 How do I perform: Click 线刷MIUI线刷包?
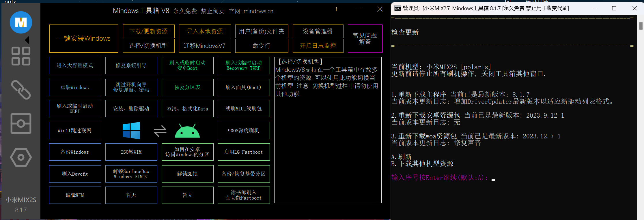click(x=244, y=109)
